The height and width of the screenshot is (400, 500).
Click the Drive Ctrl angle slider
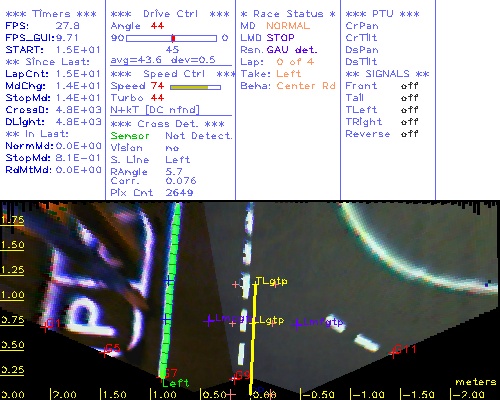(171, 38)
